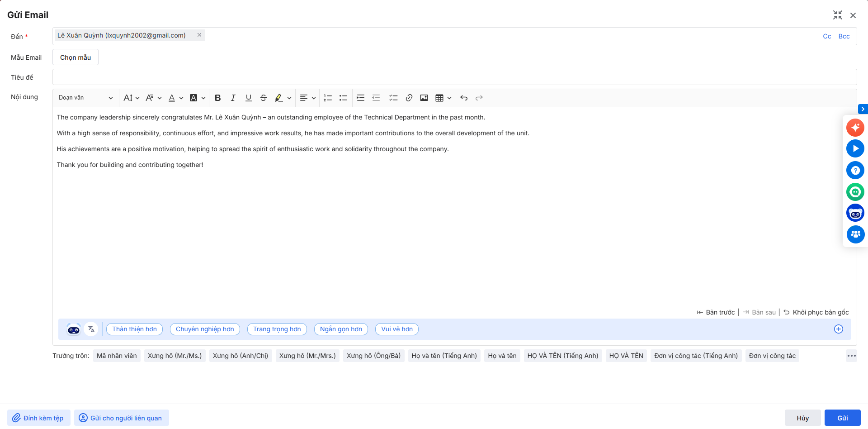
Task: Click the font family icon
Action: point(150,98)
